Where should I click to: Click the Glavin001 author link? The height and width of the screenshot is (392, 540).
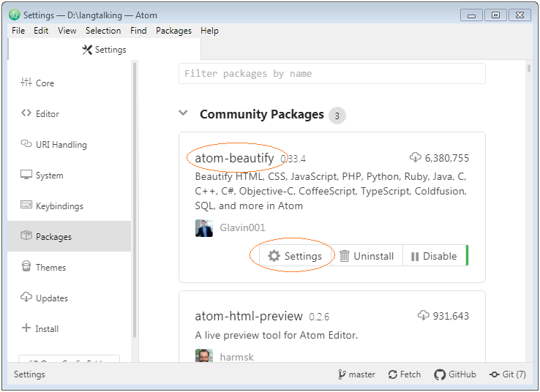[242, 227]
